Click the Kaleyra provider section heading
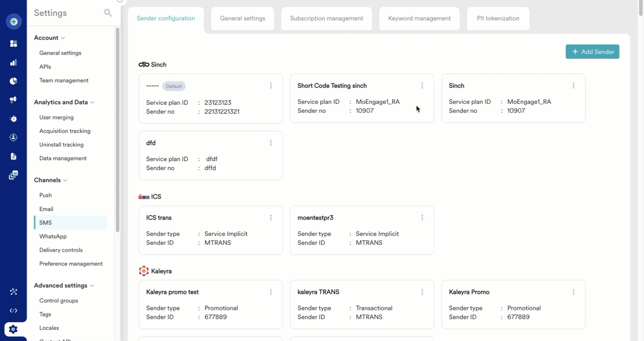The height and width of the screenshot is (341, 644). 155,271
